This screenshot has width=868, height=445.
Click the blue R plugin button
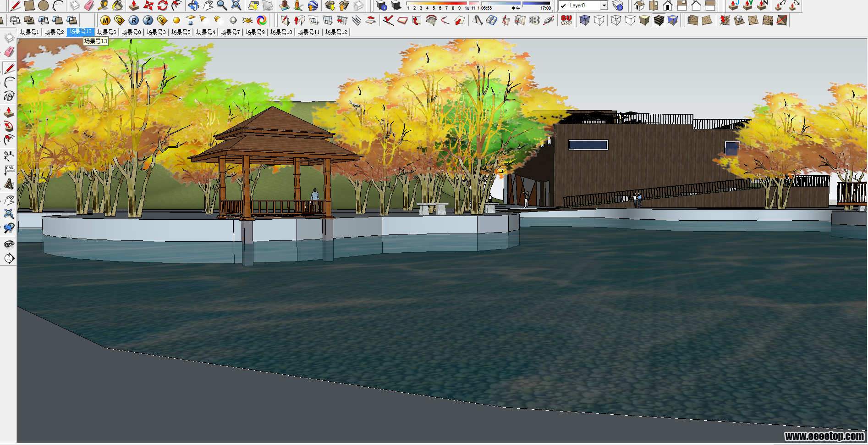click(x=133, y=20)
